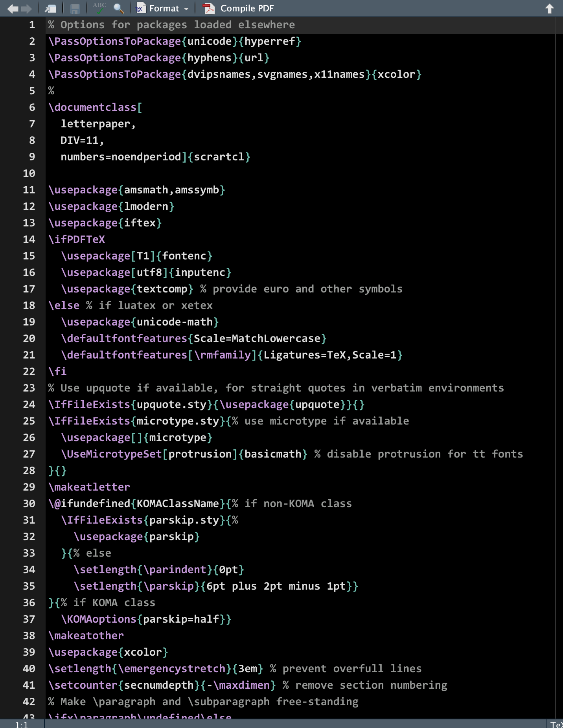Click the up arrow icon at top right
The height and width of the screenshot is (728, 563).
tap(549, 9)
